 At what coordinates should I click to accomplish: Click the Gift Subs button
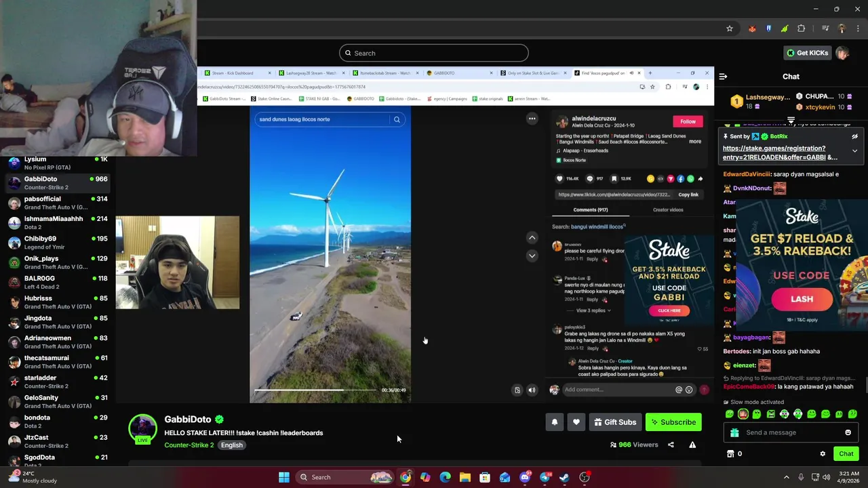click(x=615, y=422)
